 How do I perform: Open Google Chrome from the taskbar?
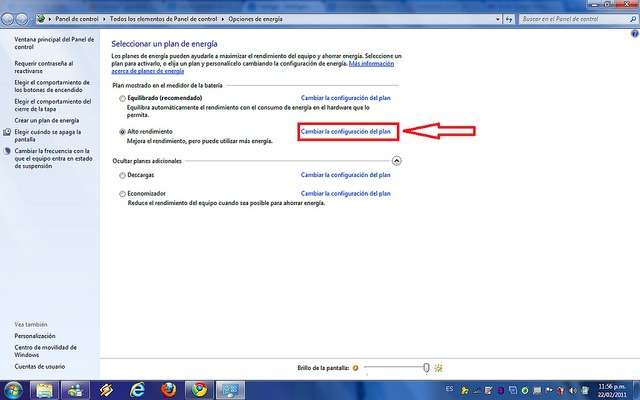[x=199, y=389]
